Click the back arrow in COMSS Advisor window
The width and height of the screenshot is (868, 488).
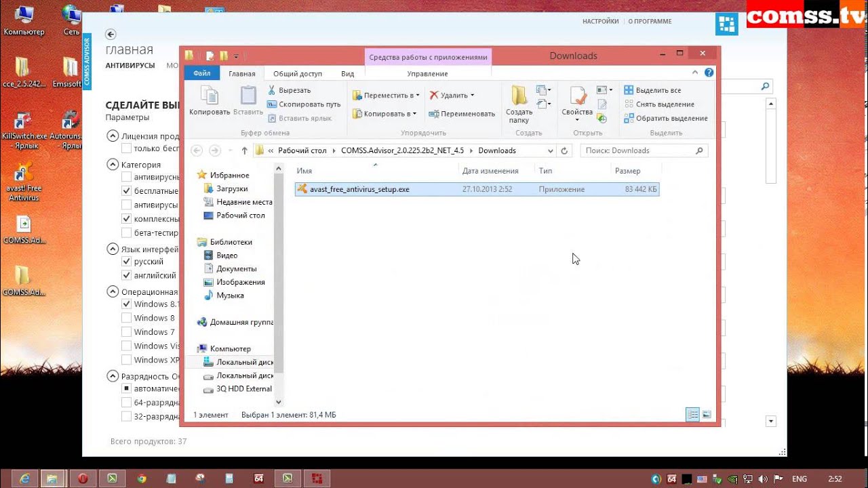[111, 34]
